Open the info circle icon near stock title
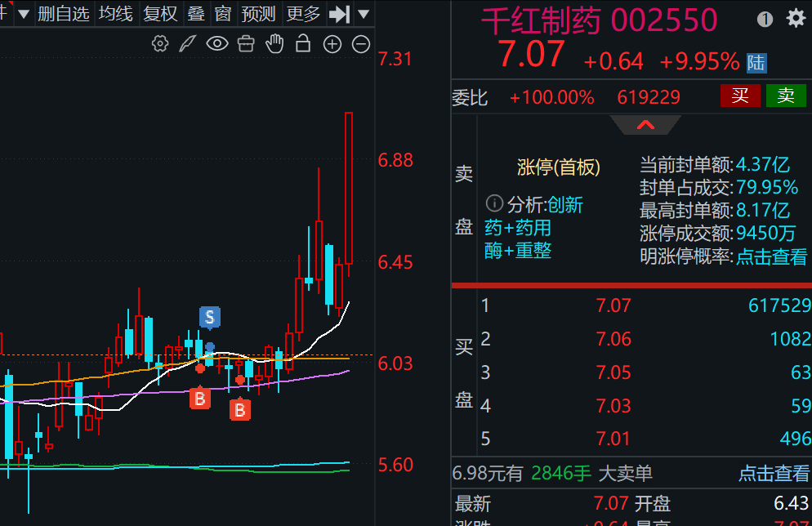812x526 pixels. pyautogui.click(x=765, y=20)
